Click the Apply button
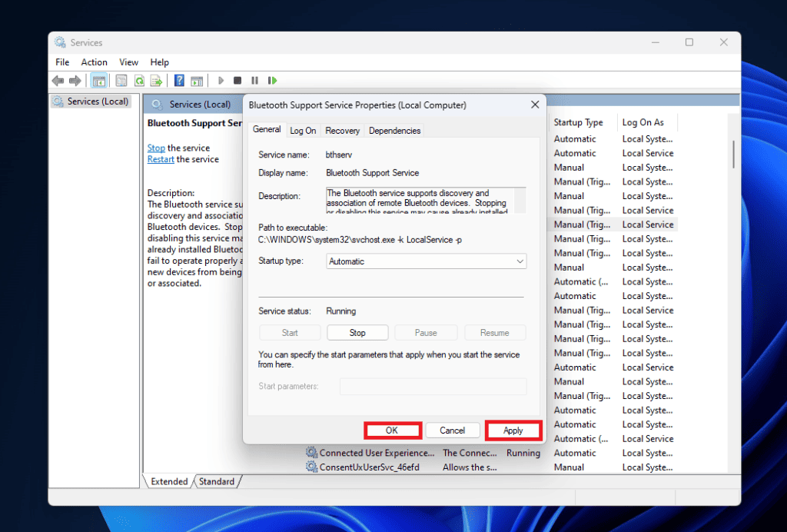The height and width of the screenshot is (532, 787). coord(513,430)
